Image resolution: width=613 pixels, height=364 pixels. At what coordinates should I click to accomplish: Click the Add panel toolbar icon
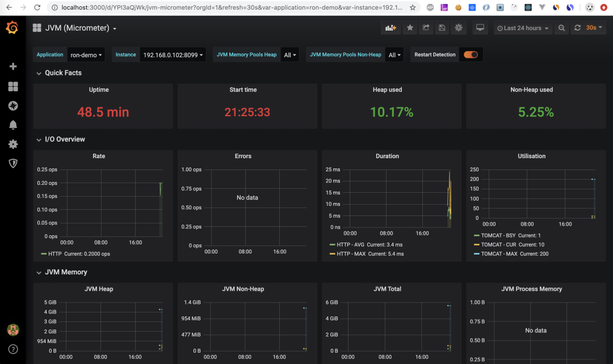(x=391, y=28)
